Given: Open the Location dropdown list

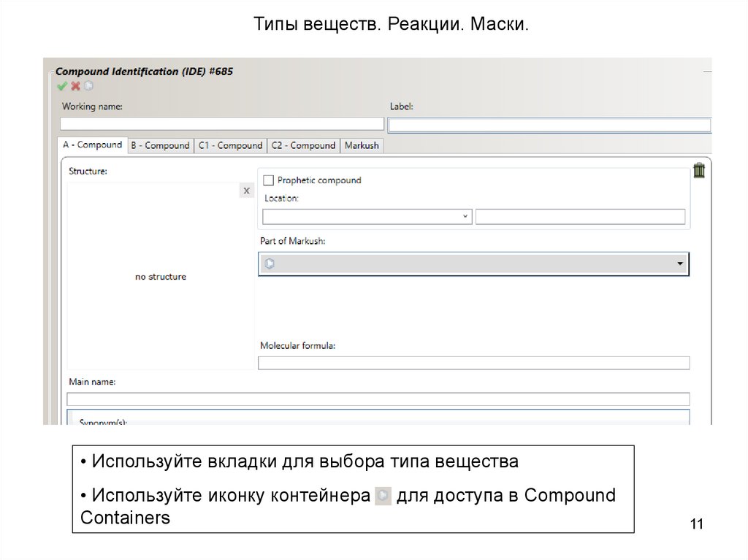Looking at the screenshot, I should point(465,217).
